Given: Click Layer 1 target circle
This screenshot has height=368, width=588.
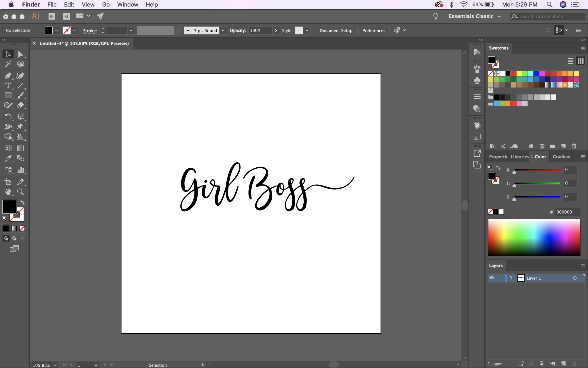Looking at the screenshot, I should pos(575,278).
